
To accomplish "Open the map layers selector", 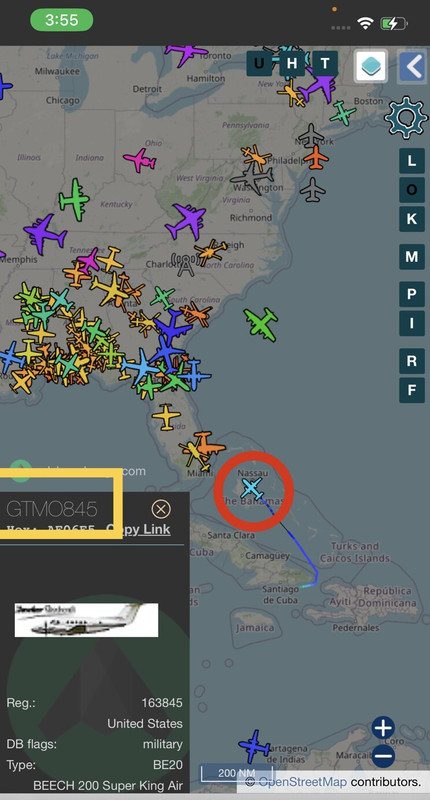I will point(371,66).
